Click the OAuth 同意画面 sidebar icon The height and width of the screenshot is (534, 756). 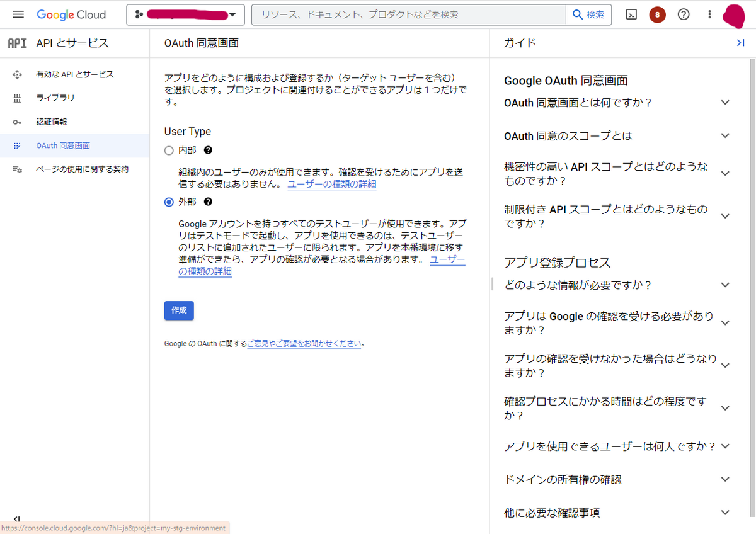(x=17, y=145)
